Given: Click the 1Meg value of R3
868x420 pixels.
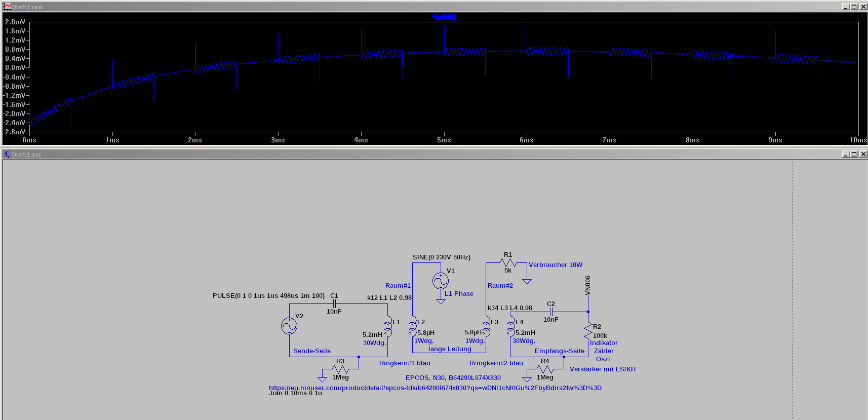Looking at the screenshot, I should pos(340,377).
